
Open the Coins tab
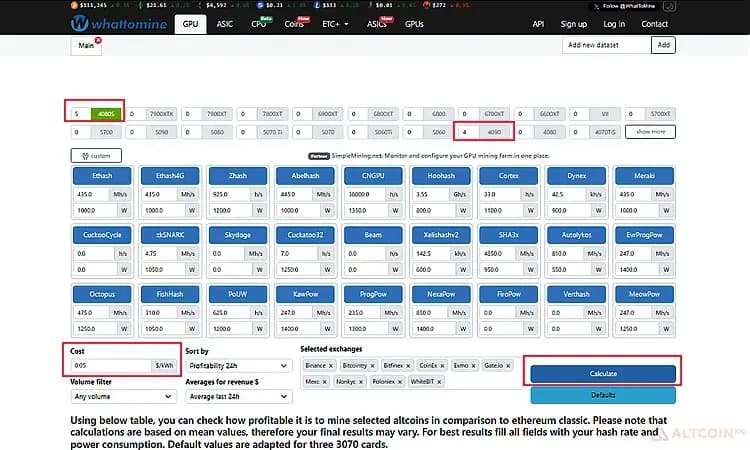click(294, 24)
